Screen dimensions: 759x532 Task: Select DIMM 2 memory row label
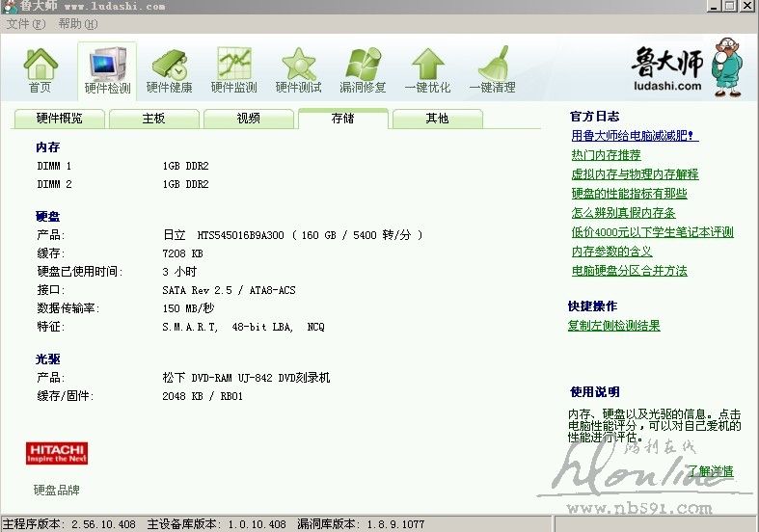(54, 184)
